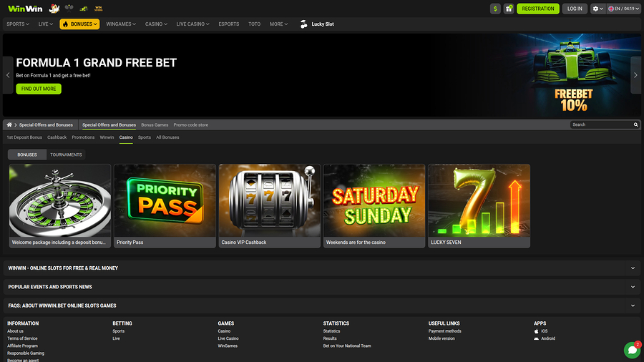Click the breadcrumb Special Offers and Bonuses
The height and width of the screenshot is (362, 644).
point(46,124)
